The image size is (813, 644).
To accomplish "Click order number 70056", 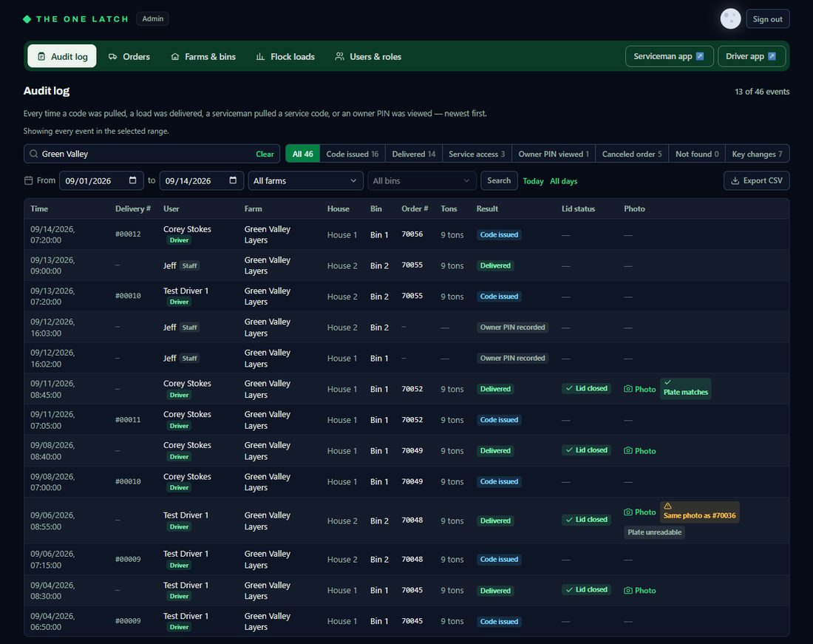I will [x=412, y=234].
